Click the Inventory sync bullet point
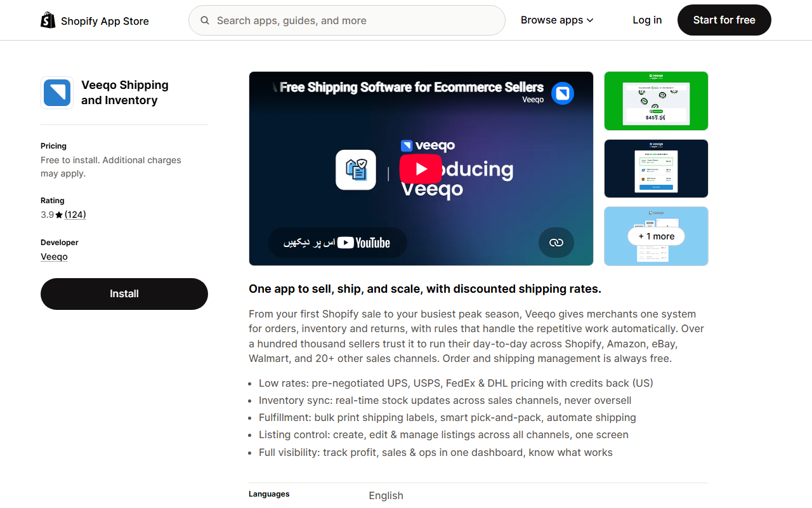 tap(445, 400)
